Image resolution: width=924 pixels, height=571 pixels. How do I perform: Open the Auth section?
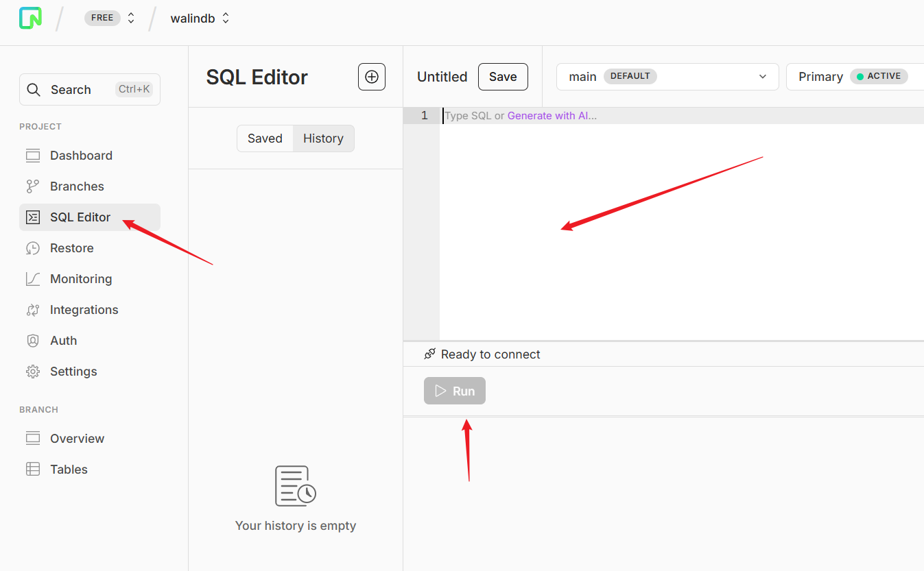pyautogui.click(x=64, y=340)
